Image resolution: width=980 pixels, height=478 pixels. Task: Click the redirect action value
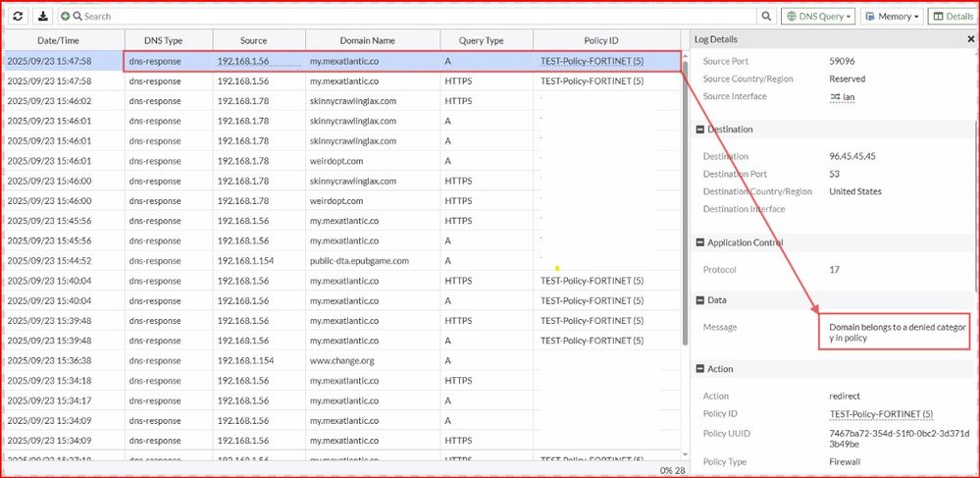[x=845, y=396]
